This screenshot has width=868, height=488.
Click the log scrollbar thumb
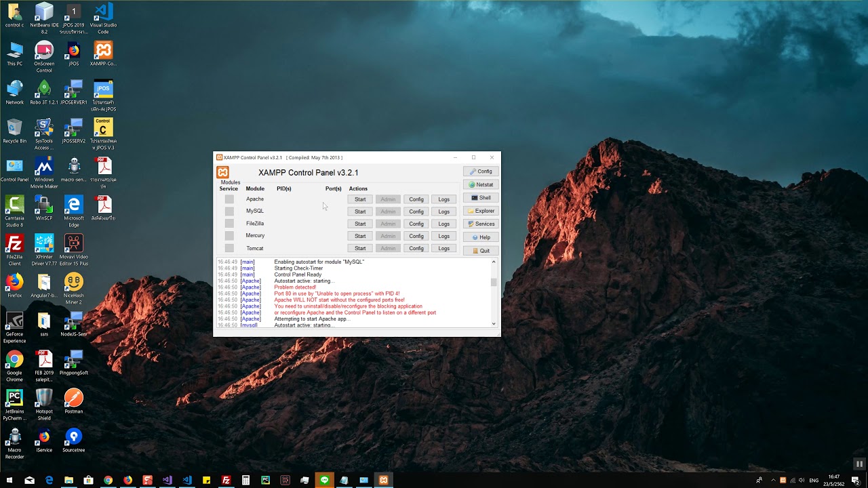pyautogui.click(x=494, y=282)
